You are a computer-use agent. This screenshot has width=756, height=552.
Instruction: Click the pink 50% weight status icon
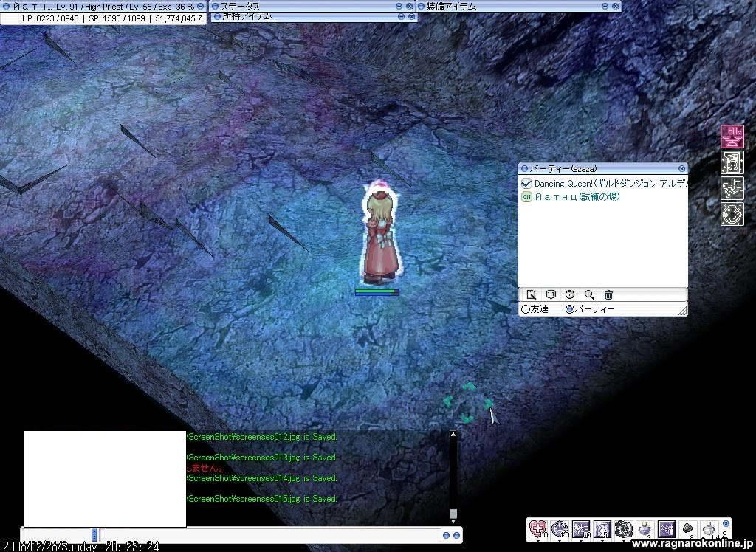pos(732,137)
